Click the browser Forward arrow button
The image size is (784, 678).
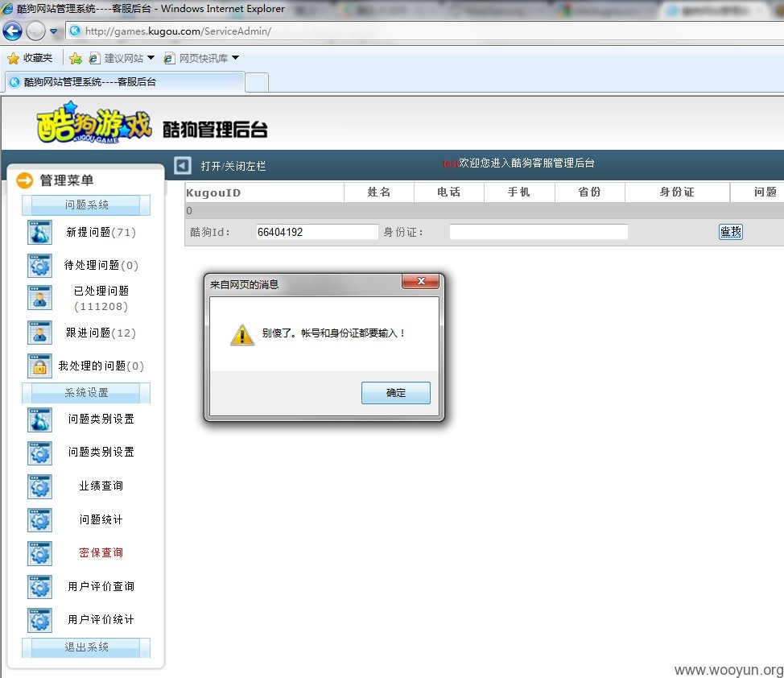click(35, 31)
